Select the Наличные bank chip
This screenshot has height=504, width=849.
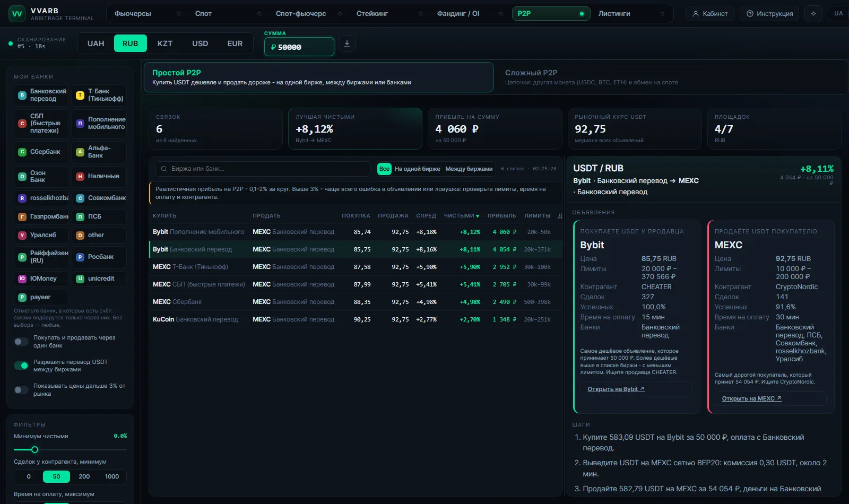[99, 177]
